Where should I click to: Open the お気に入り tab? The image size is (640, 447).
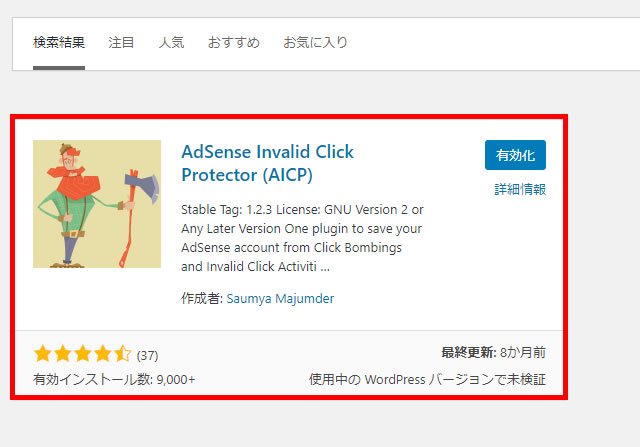pos(315,42)
